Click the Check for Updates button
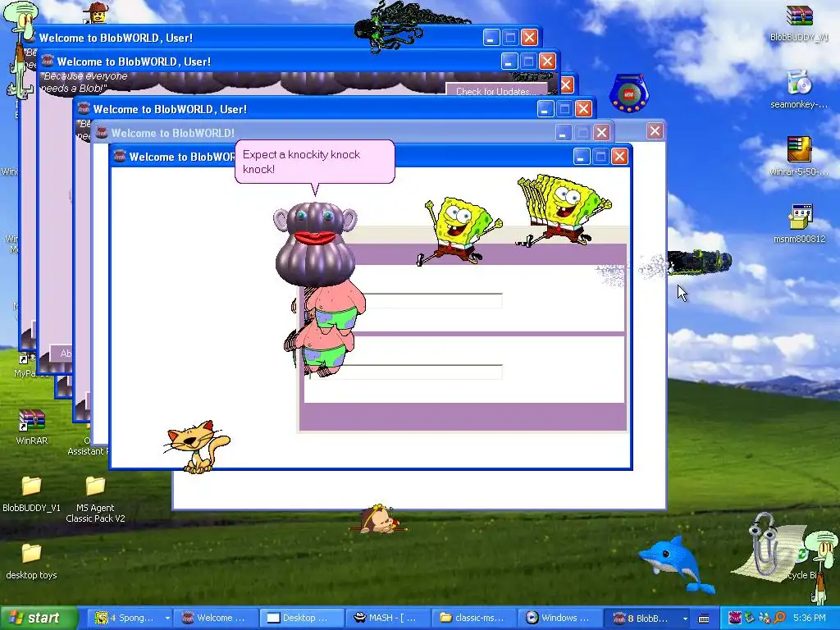This screenshot has height=630, width=840. [496, 90]
